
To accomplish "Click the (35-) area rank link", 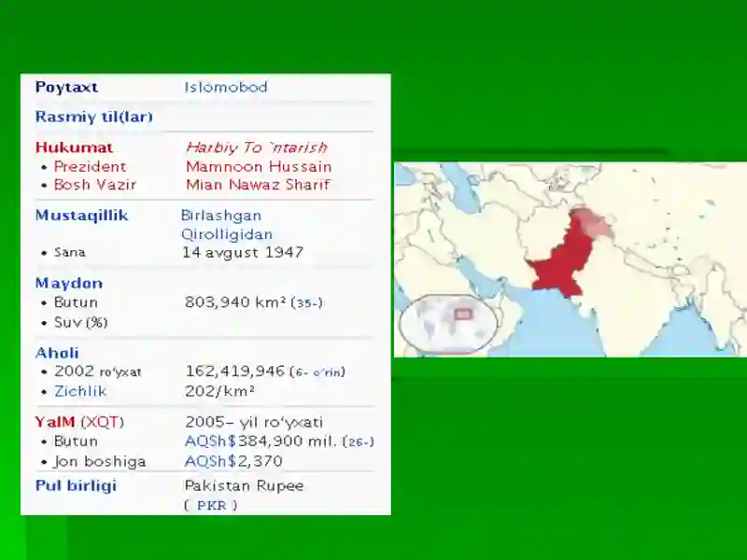I will pos(306,303).
